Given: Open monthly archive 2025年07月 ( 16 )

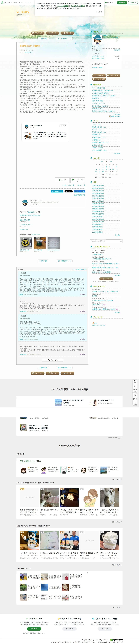Looking at the screenshot, I should [x=98, y=186].
